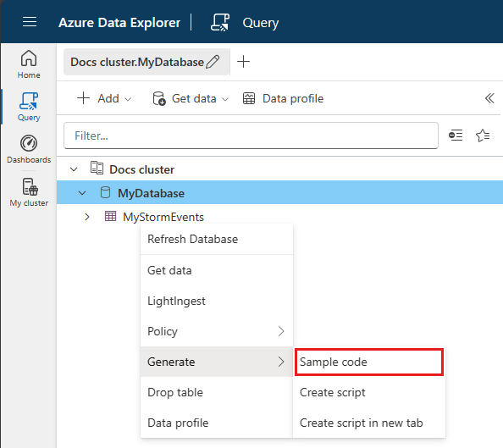Open Dashboards from the sidebar

(x=29, y=150)
